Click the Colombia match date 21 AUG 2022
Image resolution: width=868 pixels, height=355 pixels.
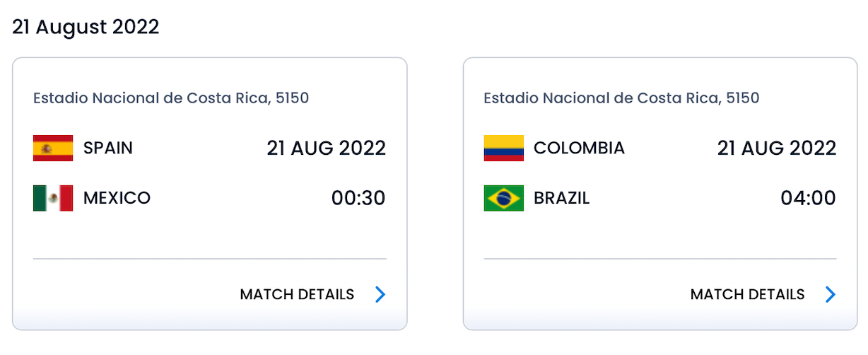777,149
